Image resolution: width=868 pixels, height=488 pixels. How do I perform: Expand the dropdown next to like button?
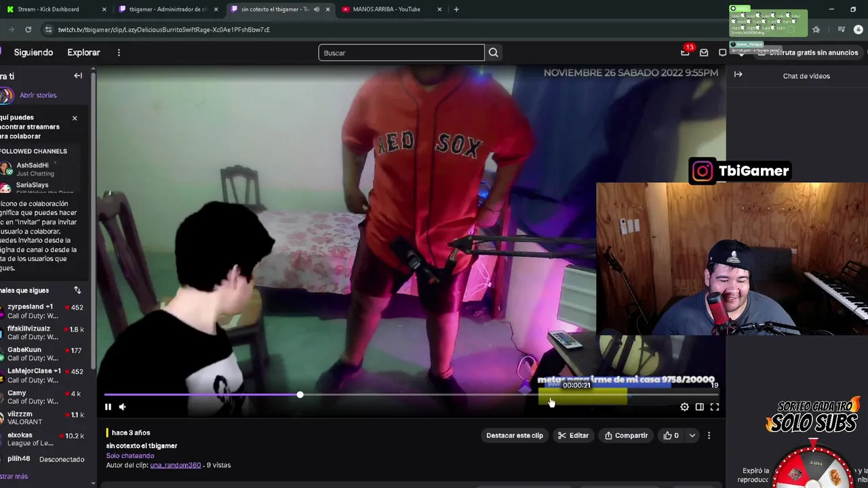pyautogui.click(x=692, y=435)
